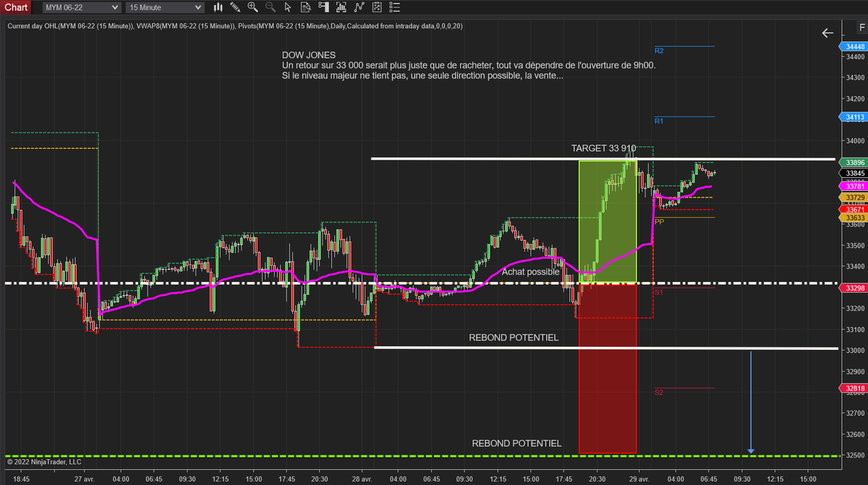This screenshot has width=868, height=485.
Task: Select the Achat possible annotation
Action: tap(531, 272)
